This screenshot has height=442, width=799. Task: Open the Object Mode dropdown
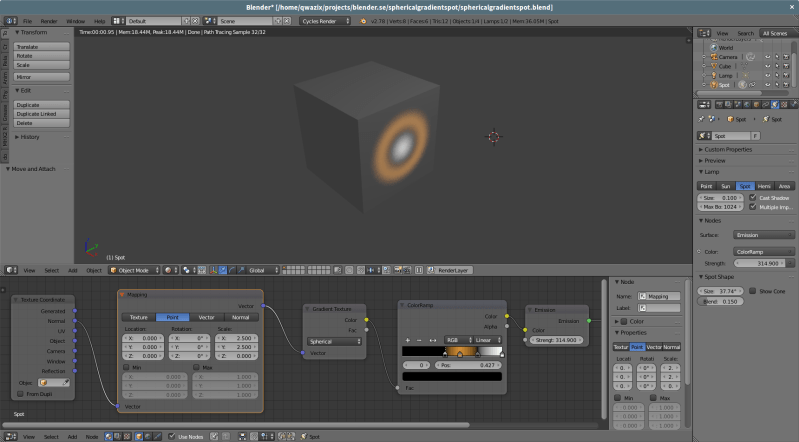[135, 270]
